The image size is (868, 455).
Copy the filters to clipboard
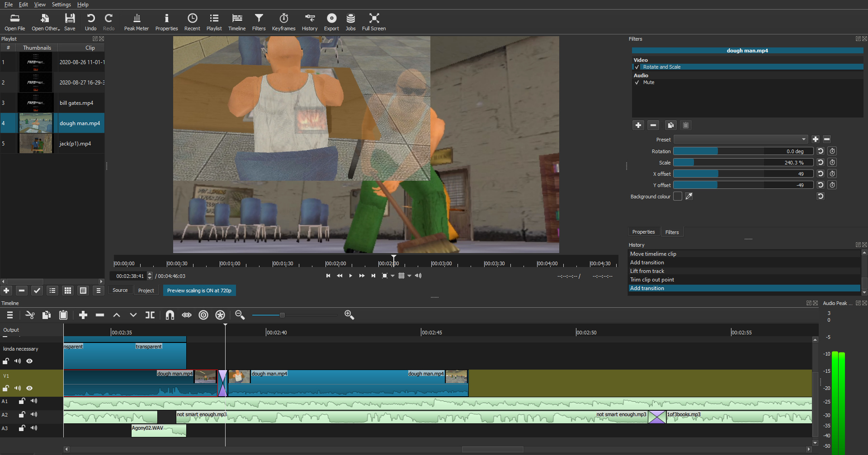670,125
